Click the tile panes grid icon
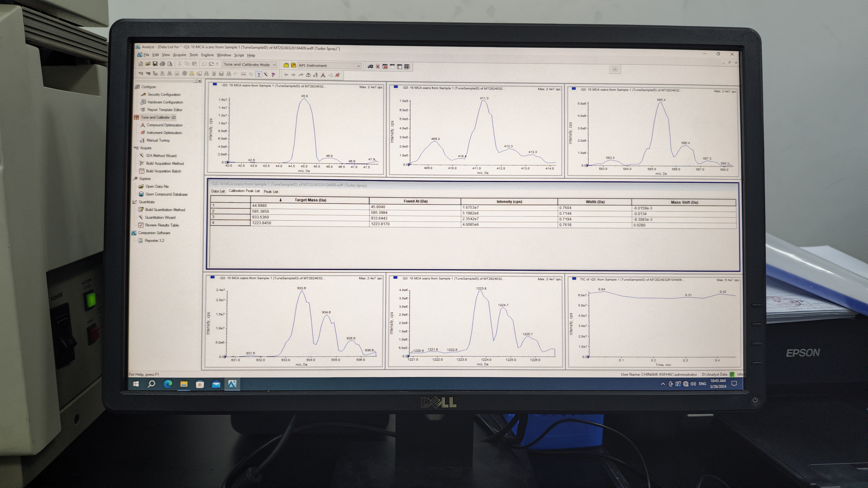This screenshot has width=868, height=488. pyautogui.click(x=407, y=67)
